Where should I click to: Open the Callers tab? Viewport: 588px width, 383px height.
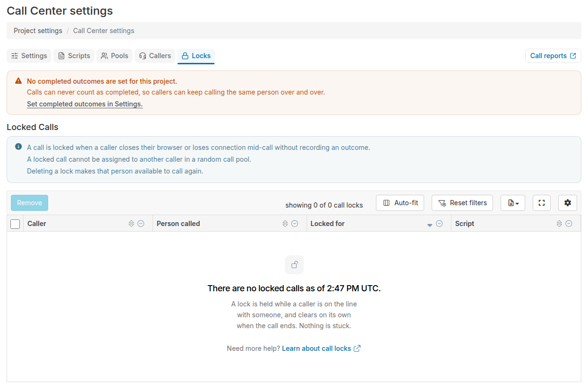155,56
